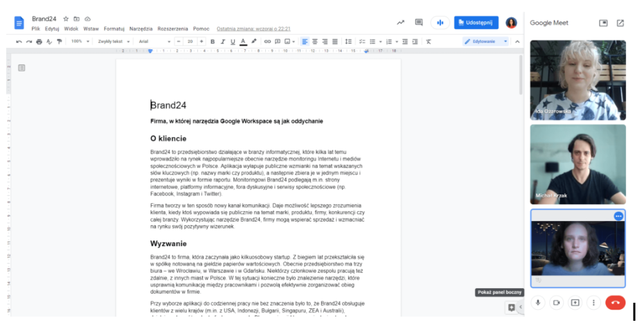Open the text color picker
The height and width of the screenshot is (327, 644).
point(243,42)
